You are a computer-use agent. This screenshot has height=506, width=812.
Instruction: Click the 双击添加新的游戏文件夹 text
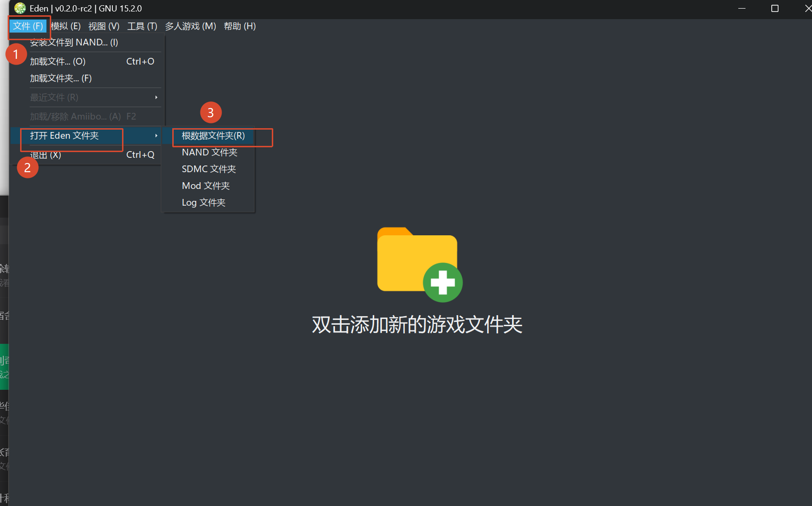click(x=417, y=325)
